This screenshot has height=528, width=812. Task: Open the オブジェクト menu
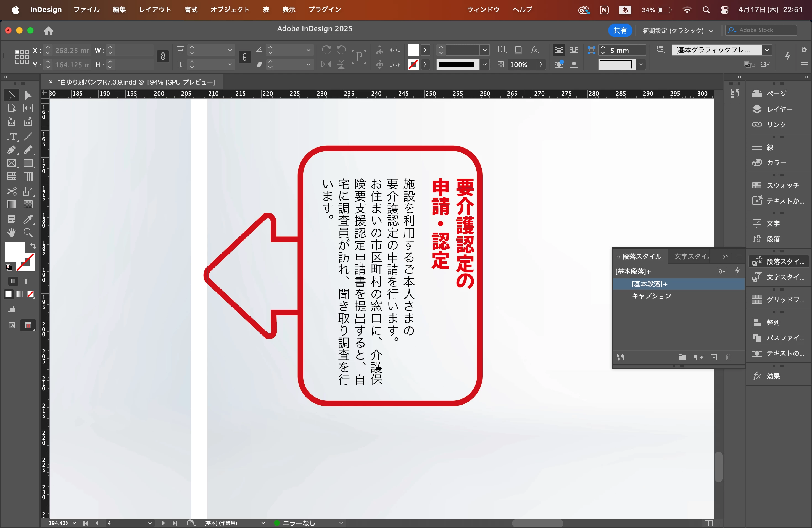coord(230,10)
